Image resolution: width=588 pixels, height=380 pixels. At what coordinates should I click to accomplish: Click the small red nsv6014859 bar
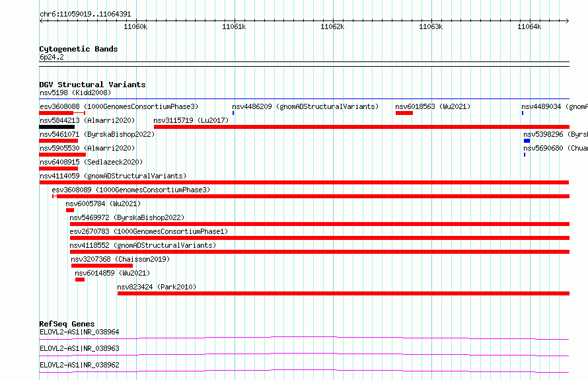click(80, 280)
